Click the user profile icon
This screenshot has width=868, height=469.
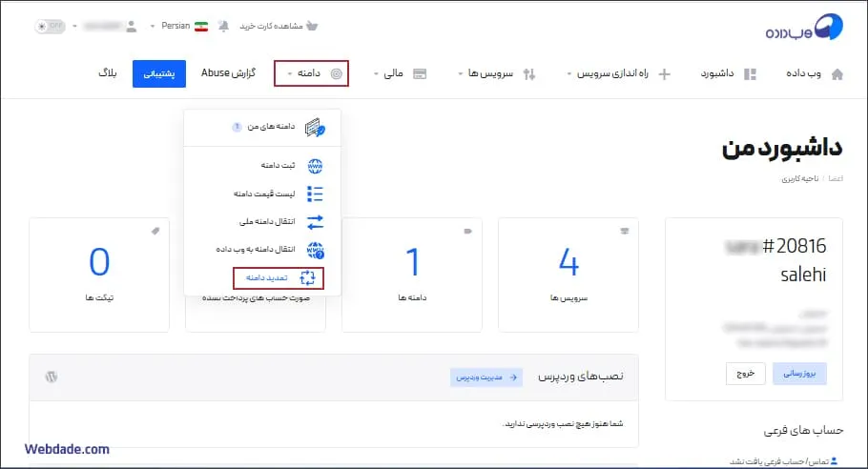(x=132, y=26)
